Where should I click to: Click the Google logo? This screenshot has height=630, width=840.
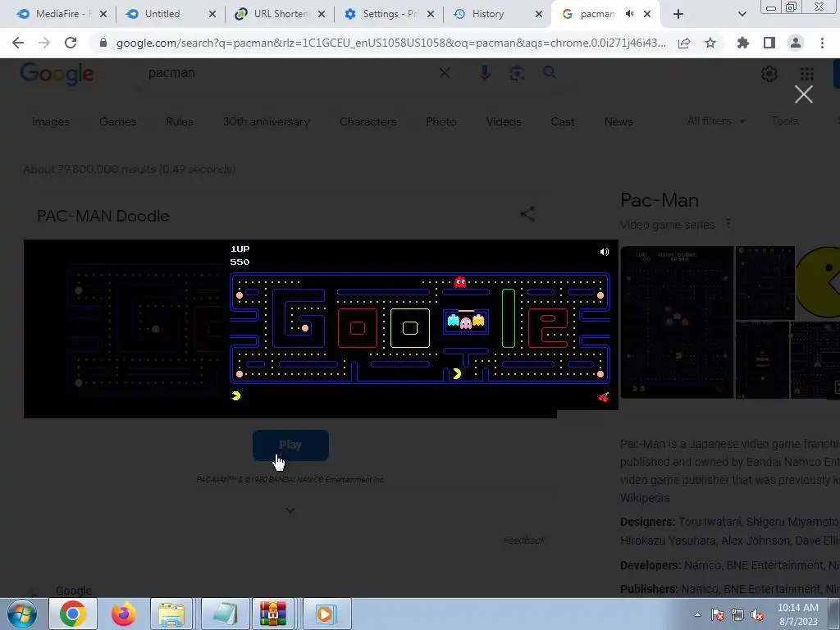coord(57,73)
